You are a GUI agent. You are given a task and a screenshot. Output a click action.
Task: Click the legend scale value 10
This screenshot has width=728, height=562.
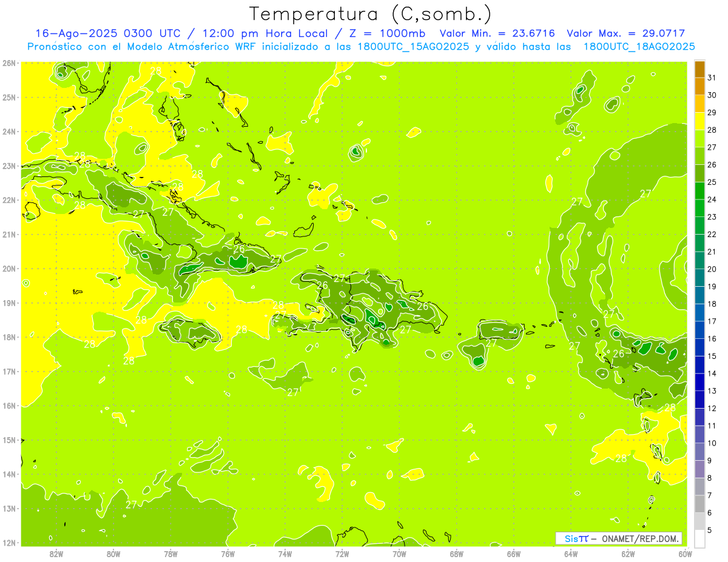click(x=712, y=443)
